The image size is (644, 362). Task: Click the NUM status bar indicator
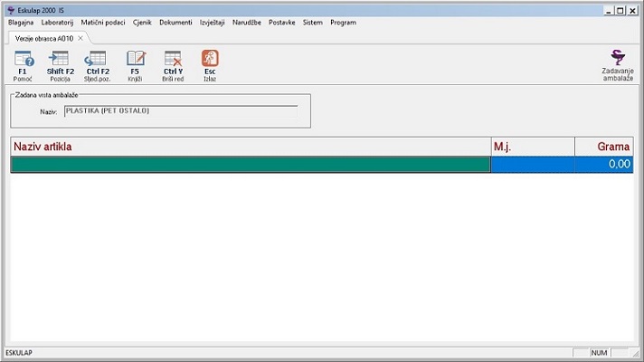tap(600, 353)
